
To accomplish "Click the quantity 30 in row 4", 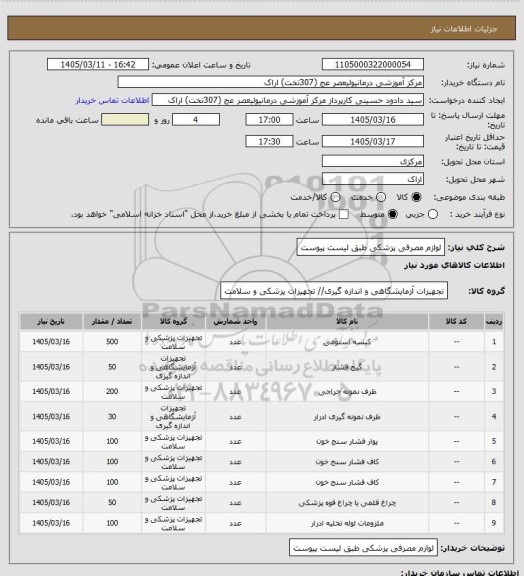I will (x=112, y=417).
